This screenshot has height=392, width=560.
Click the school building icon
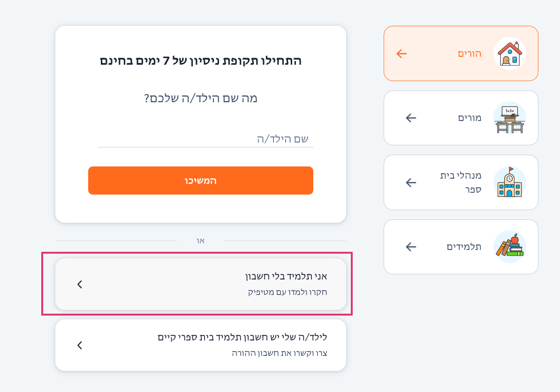click(510, 182)
